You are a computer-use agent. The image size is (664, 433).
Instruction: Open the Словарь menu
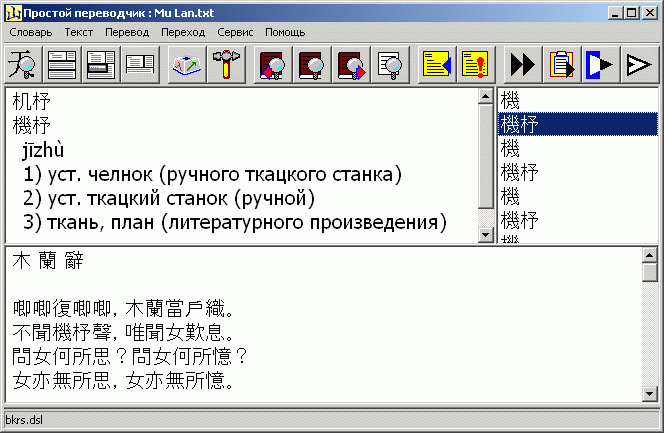30,32
